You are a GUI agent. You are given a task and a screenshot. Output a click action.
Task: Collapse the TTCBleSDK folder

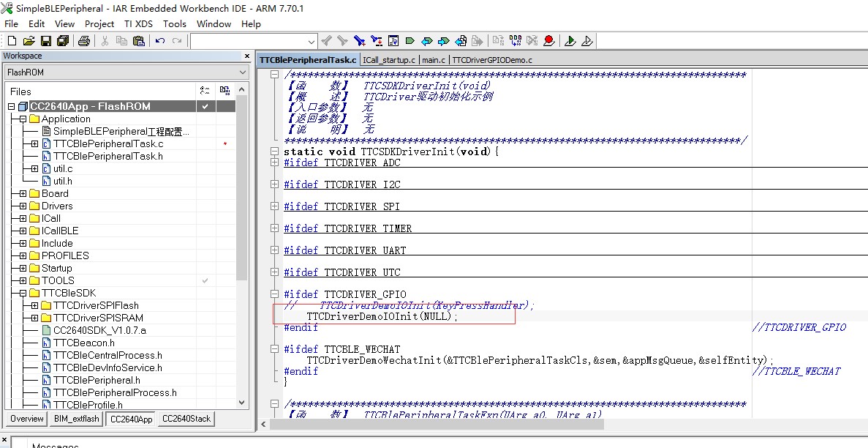point(23,293)
